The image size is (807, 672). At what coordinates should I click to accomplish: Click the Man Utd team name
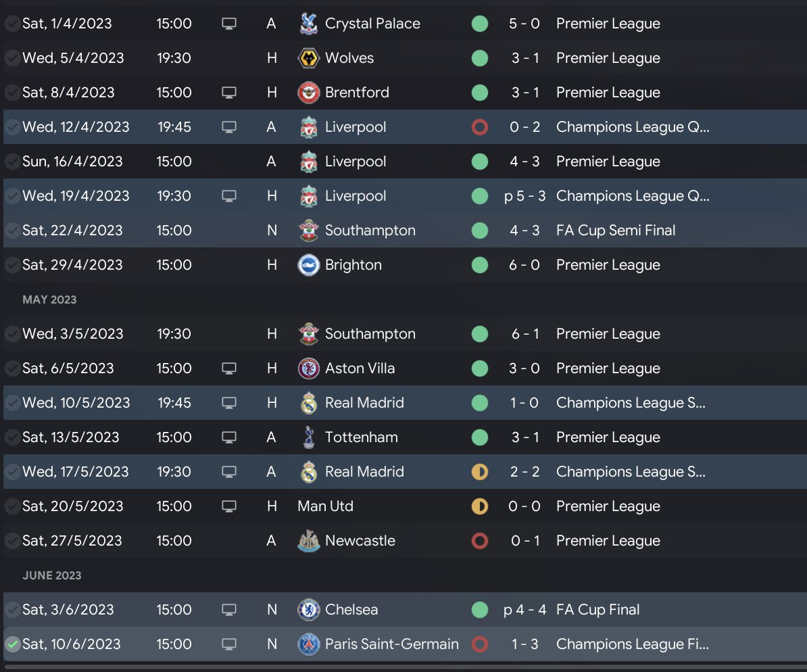[x=325, y=506]
